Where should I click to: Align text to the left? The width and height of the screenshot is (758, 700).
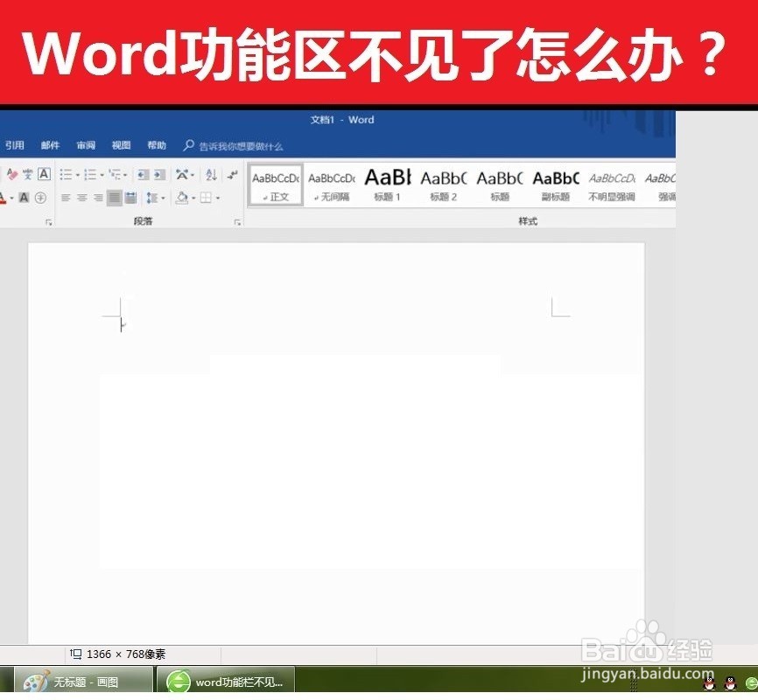pos(66,198)
